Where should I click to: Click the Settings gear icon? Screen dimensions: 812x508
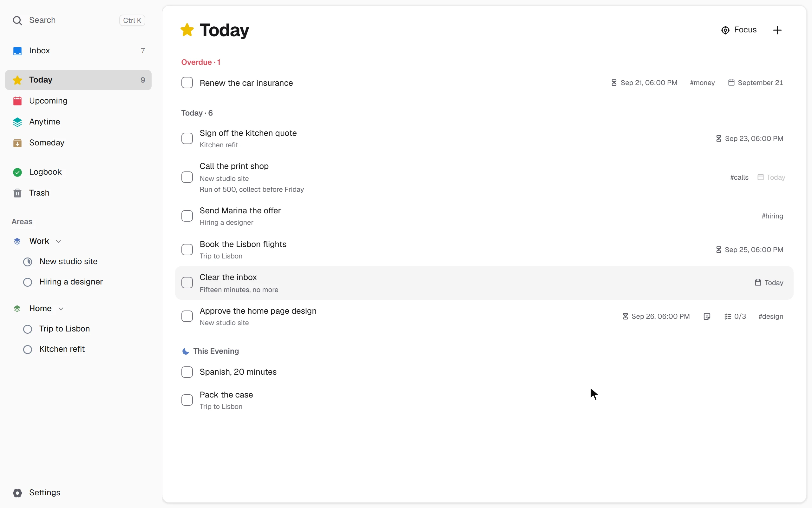17,493
